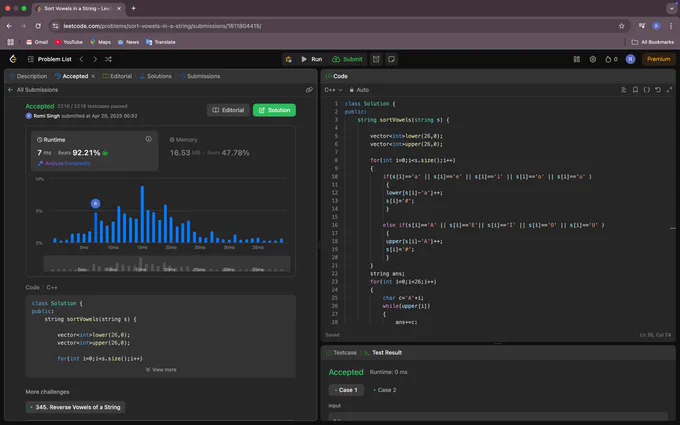Expand code with View more
Screen dimensions: 680x425
point(161,369)
